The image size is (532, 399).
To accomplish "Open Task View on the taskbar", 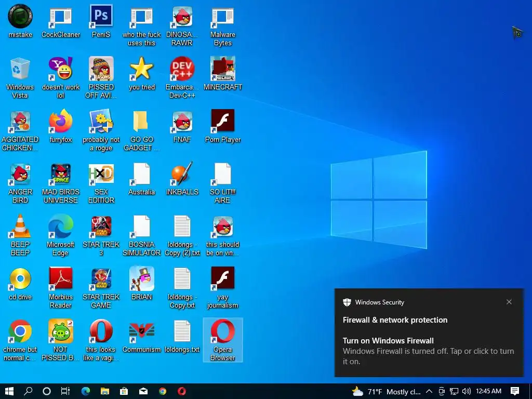I will [x=65, y=391].
